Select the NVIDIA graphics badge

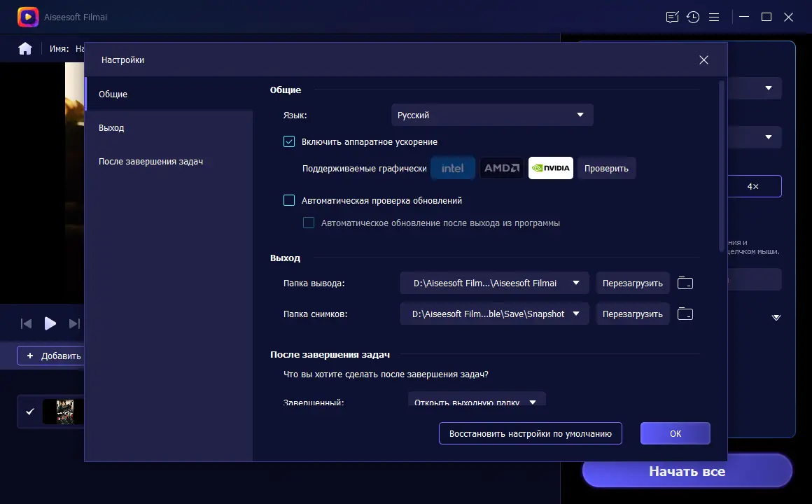550,168
